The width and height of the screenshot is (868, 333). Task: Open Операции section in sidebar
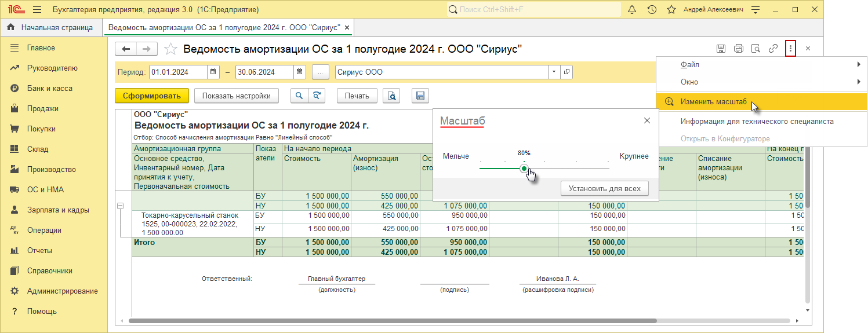pyautogui.click(x=54, y=230)
